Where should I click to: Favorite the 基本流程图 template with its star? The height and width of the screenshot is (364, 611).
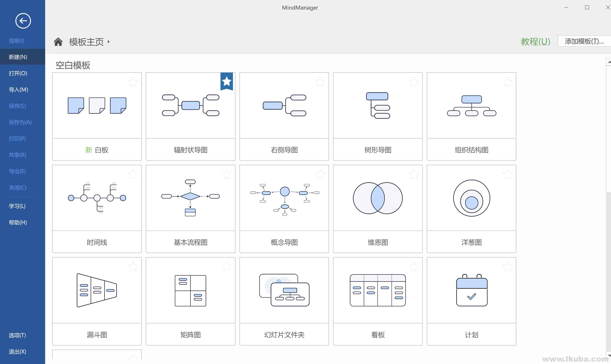(227, 174)
